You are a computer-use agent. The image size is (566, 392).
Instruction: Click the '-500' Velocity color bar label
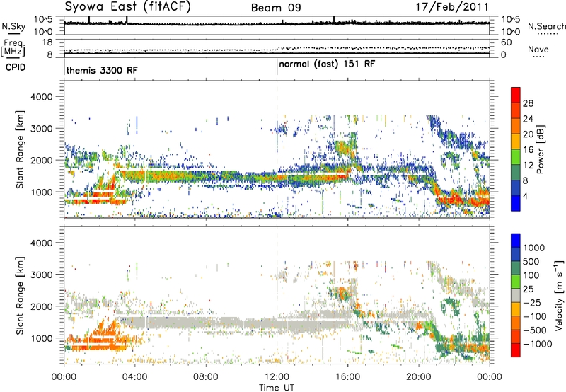pos(534,330)
